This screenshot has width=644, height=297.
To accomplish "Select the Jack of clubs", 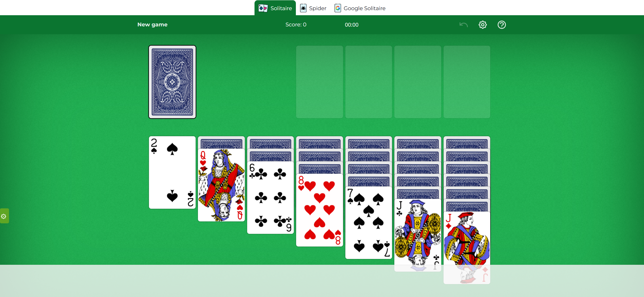I will coord(417,235).
